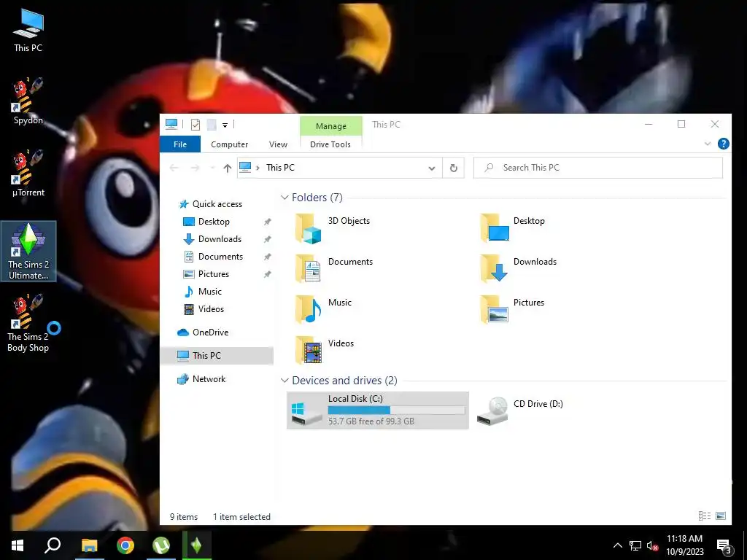This screenshot has height=560, width=747.
Task: Click the Search This PC field
Action: 598,168
